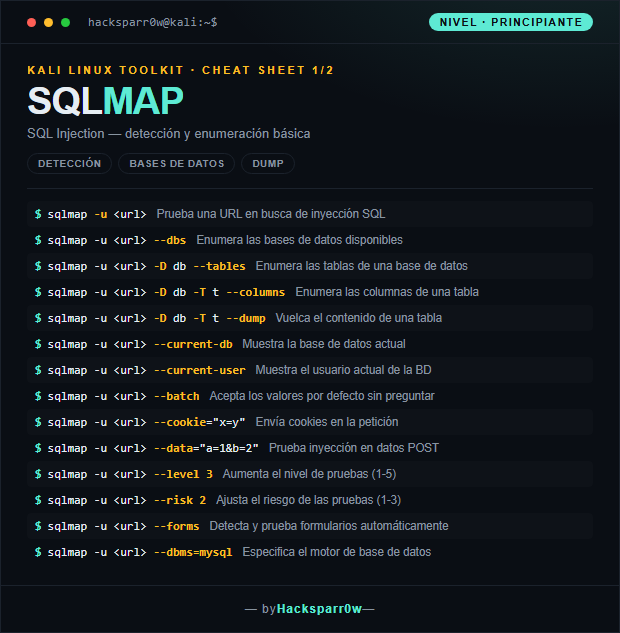Click the red close dot in terminal header
The height and width of the screenshot is (633, 620).
point(31,23)
